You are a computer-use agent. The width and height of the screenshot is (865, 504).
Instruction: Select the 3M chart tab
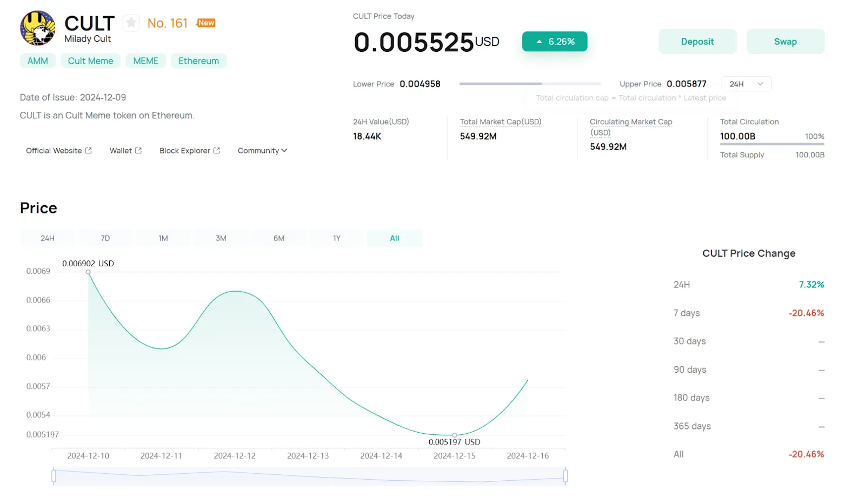pos(221,238)
